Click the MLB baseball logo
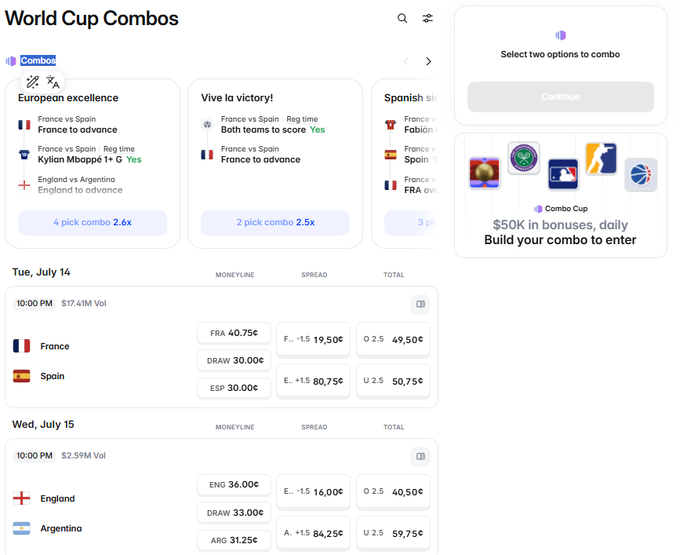This screenshot has height=555, width=680. pyautogui.click(x=563, y=174)
